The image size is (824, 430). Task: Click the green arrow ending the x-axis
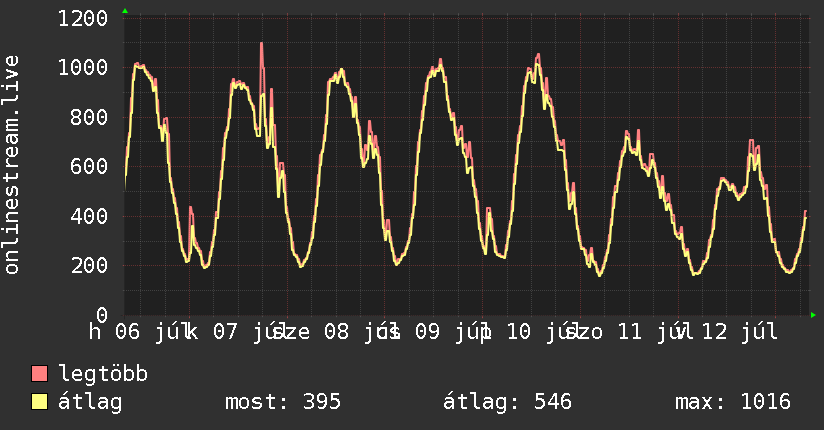point(813,315)
